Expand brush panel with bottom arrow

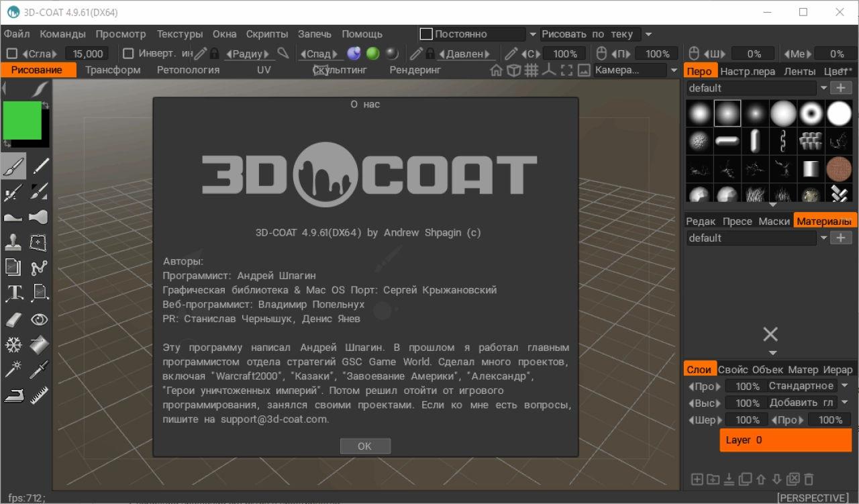(x=772, y=205)
